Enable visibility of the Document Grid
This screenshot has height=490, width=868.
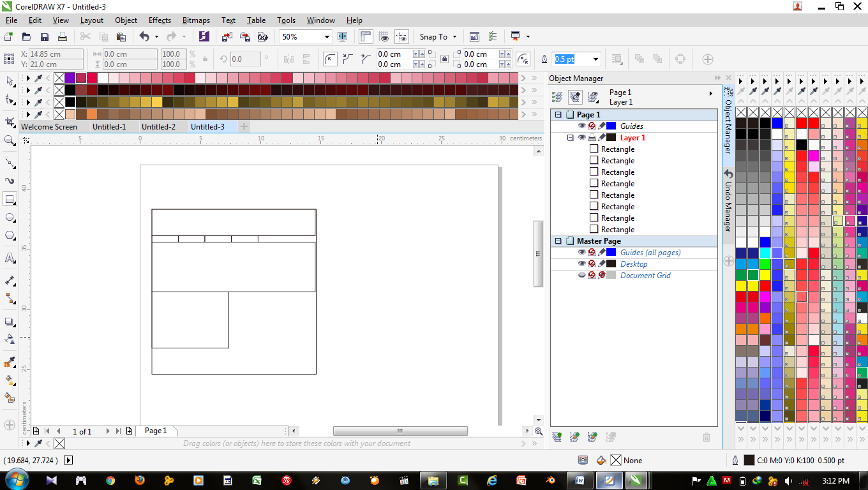(581, 275)
